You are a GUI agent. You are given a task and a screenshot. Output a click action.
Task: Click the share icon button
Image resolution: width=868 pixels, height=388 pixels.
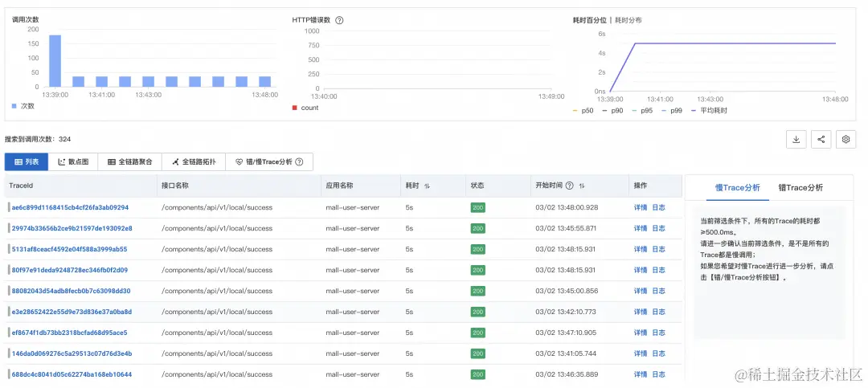pyautogui.click(x=821, y=140)
